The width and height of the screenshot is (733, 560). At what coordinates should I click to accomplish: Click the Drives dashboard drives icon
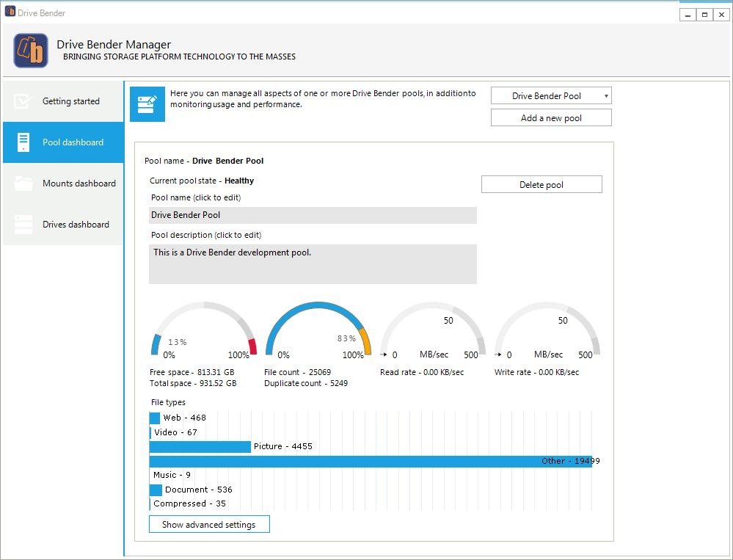(x=23, y=225)
